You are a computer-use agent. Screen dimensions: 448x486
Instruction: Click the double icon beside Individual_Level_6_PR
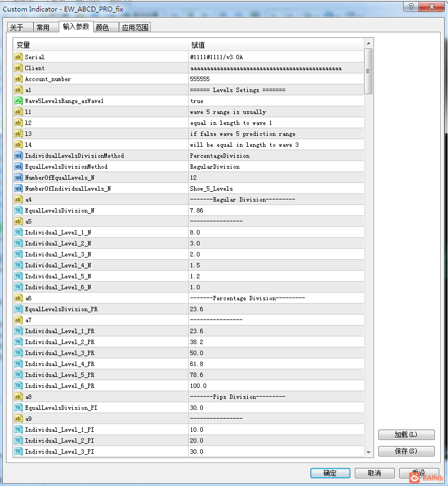(x=18, y=386)
